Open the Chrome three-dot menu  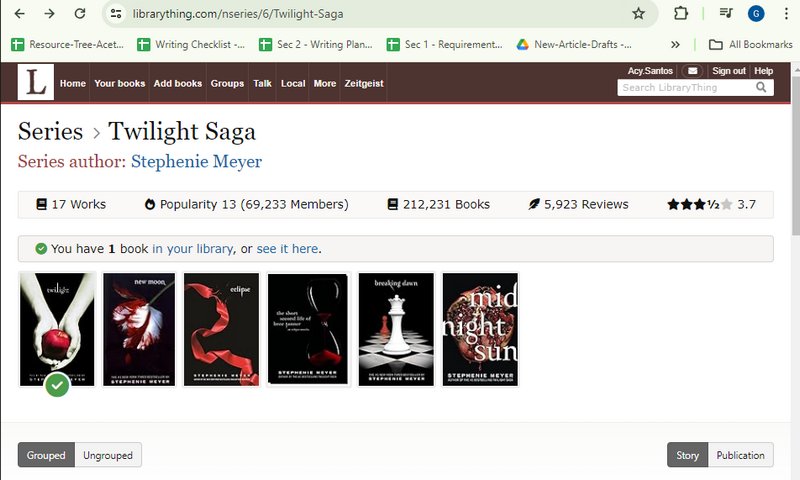coord(786,14)
